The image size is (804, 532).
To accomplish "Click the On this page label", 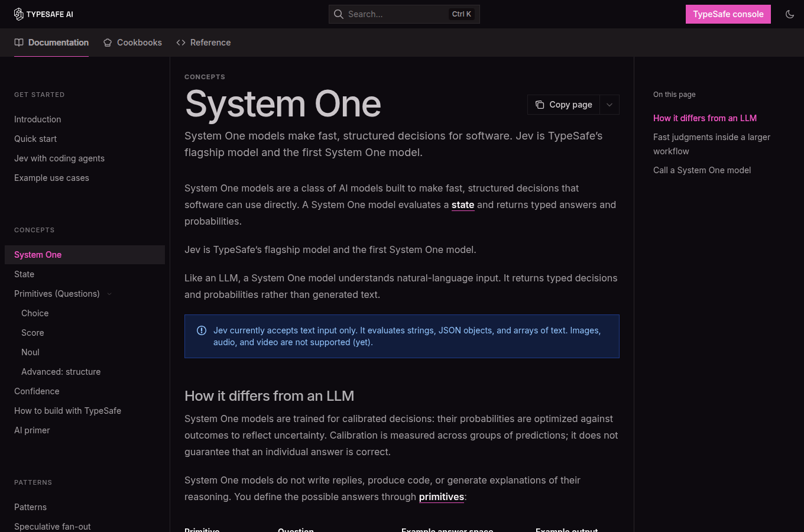I will (674, 95).
